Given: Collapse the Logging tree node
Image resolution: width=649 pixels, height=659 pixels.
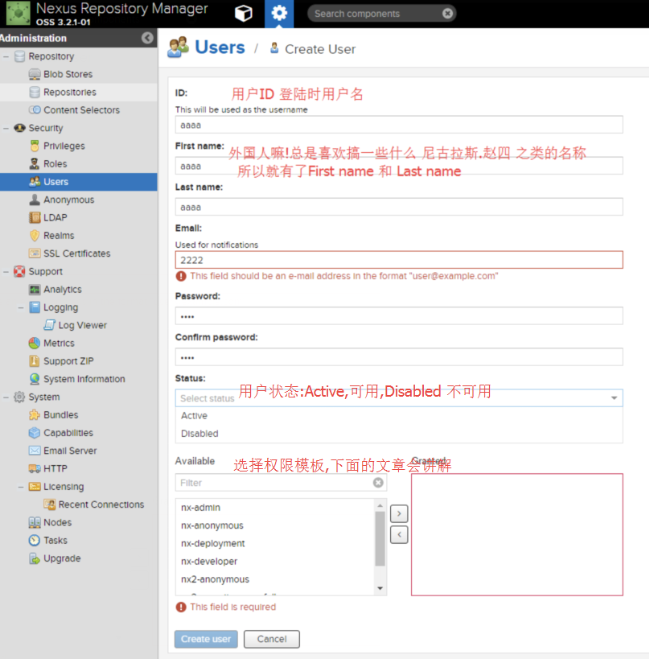Looking at the screenshot, I should point(21,308).
